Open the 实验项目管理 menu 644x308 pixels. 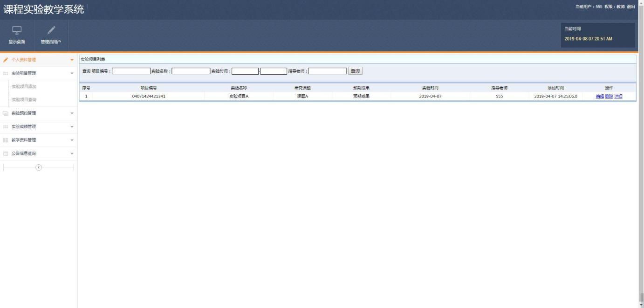tap(39, 73)
